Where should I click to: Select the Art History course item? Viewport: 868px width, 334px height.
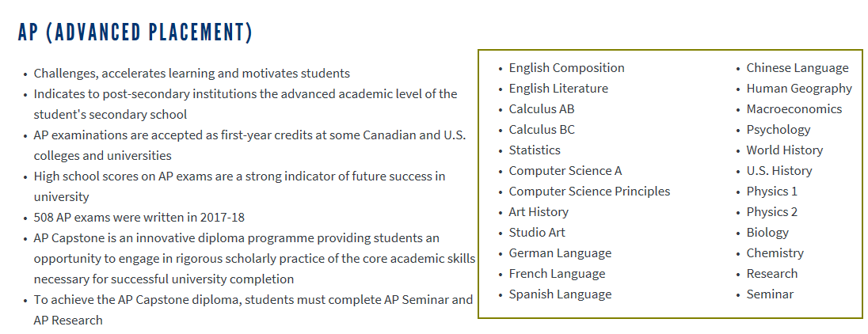[x=539, y=212]
